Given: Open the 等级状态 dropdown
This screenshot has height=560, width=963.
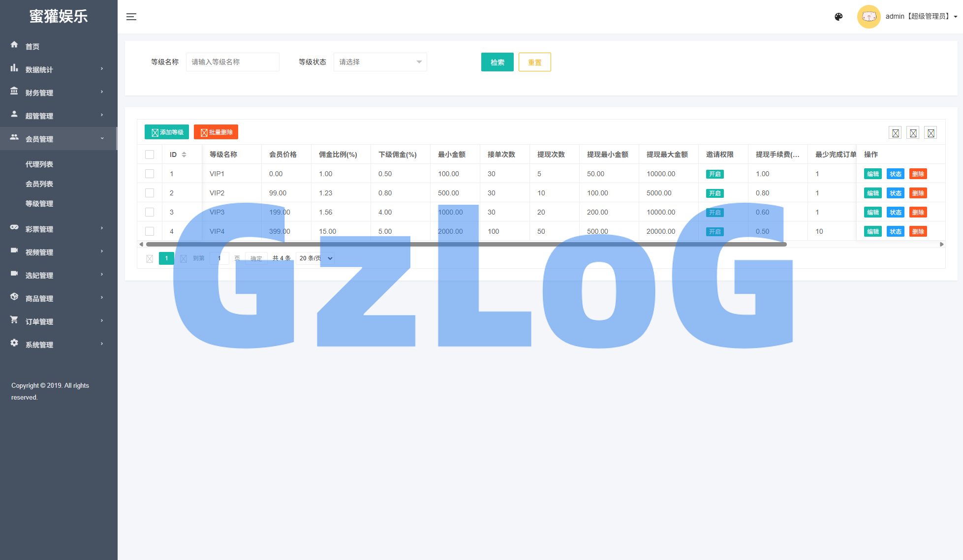Looking at the screenshot, I should pyautogui.click(x=380, y=62).
